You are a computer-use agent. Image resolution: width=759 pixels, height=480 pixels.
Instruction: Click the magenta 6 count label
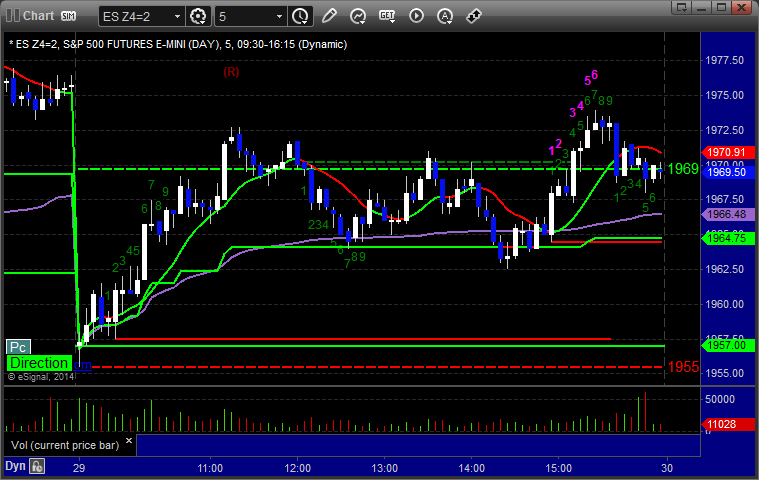click(594, 75)
